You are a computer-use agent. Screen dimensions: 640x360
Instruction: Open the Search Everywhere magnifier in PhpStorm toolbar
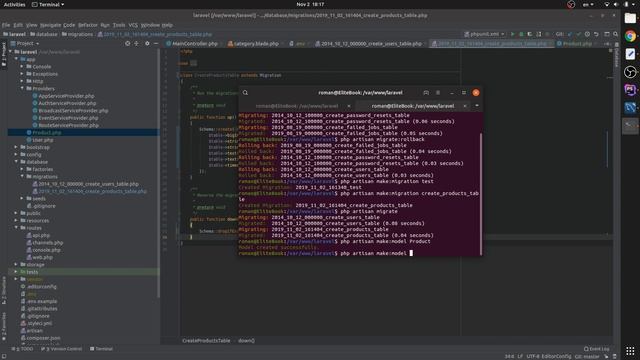[x=616, y=34]
